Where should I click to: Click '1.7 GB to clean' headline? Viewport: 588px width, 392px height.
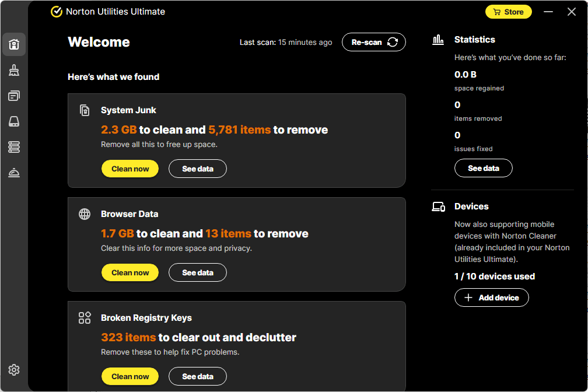coord(204,234)
